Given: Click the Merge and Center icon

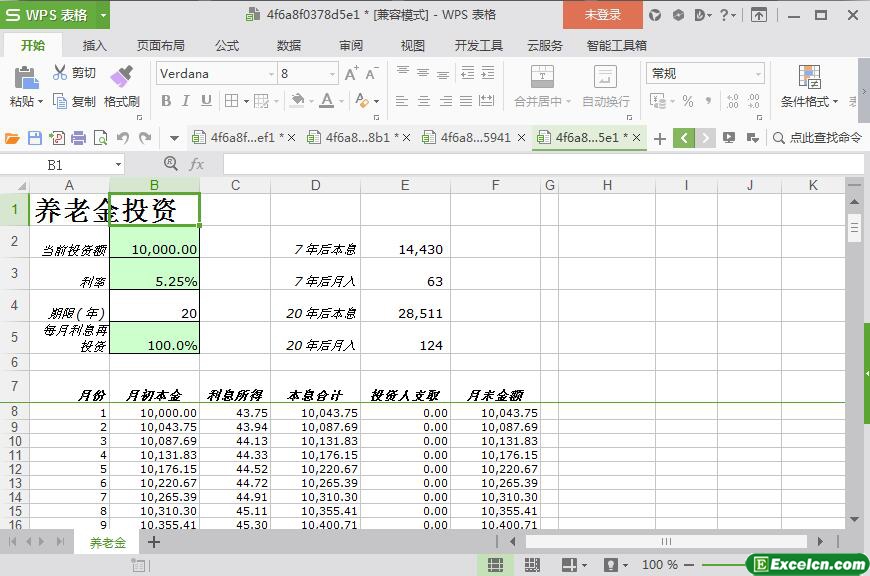Looking at the screenshot, I should coord(541,77).
